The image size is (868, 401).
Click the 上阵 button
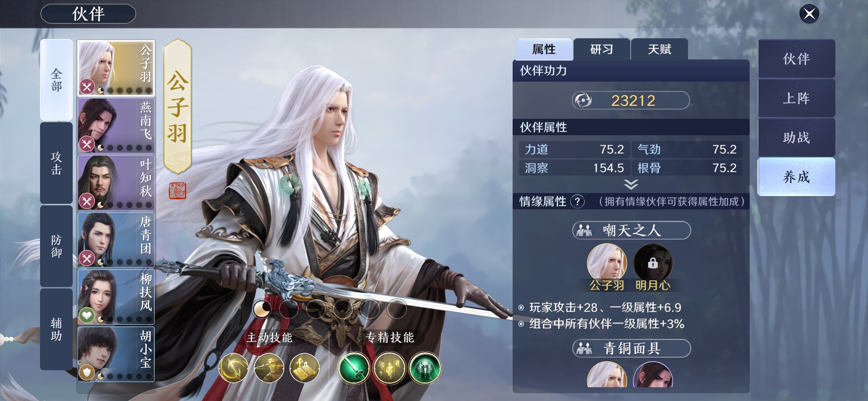point(796,98)
